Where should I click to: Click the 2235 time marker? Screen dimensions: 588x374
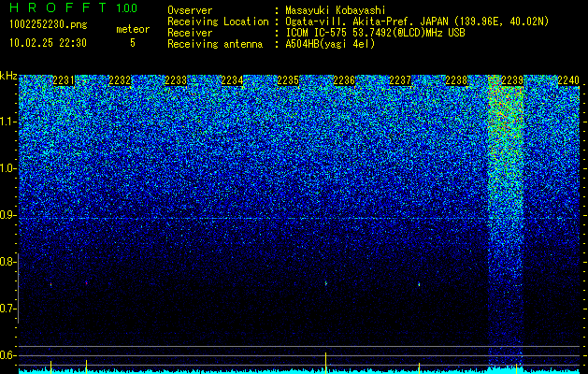(x=288, y=80)
